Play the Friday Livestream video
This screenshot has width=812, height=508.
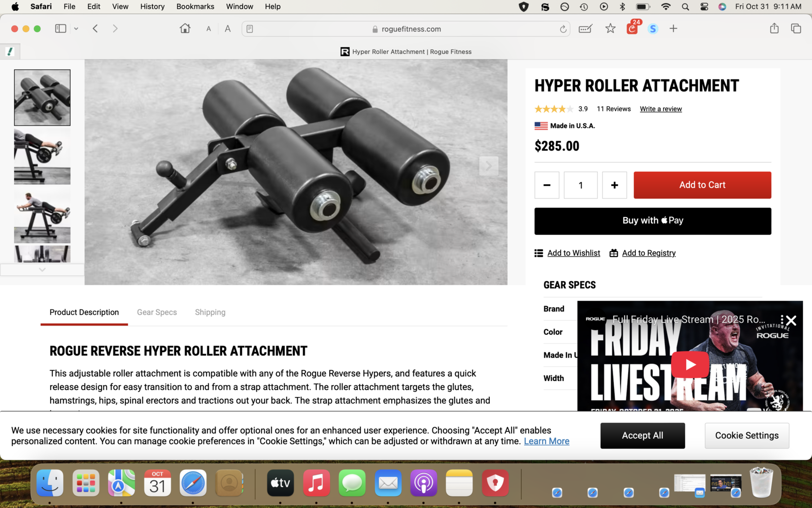690,364
